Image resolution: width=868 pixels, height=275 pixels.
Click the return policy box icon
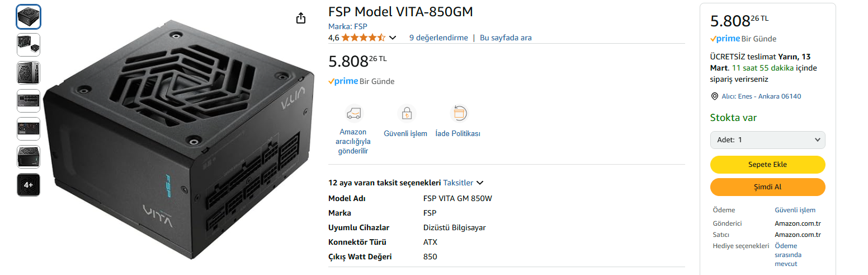click(459, 114)
